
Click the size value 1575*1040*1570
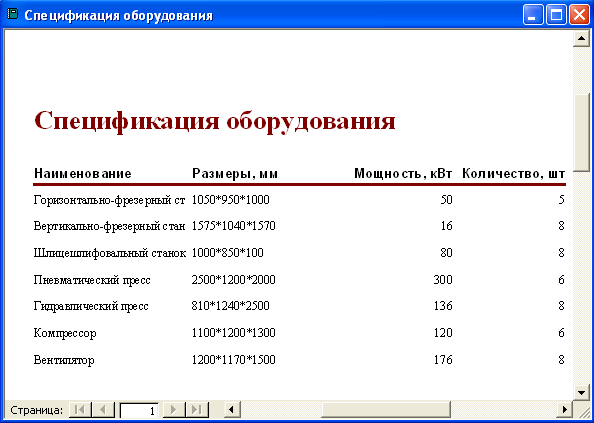tap(233, 226)
